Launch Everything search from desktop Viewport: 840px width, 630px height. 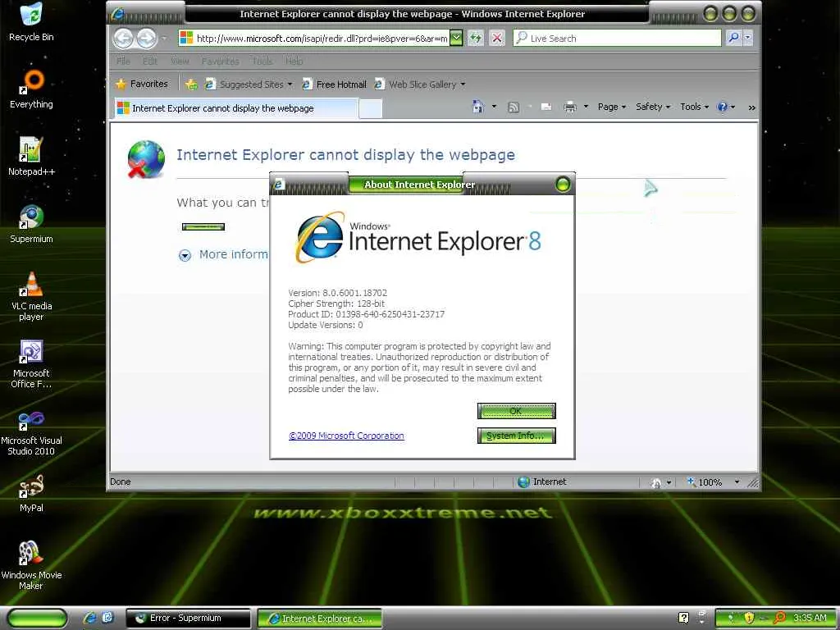(31, 89)
